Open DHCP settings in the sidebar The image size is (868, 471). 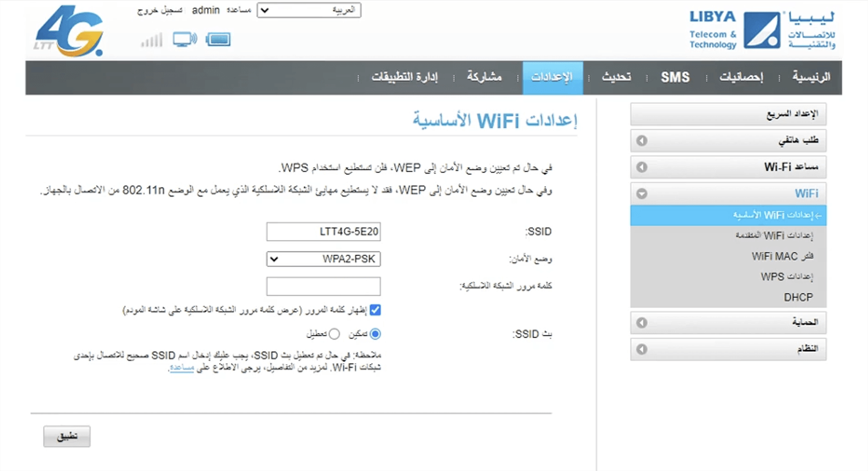tap(798, 297)
